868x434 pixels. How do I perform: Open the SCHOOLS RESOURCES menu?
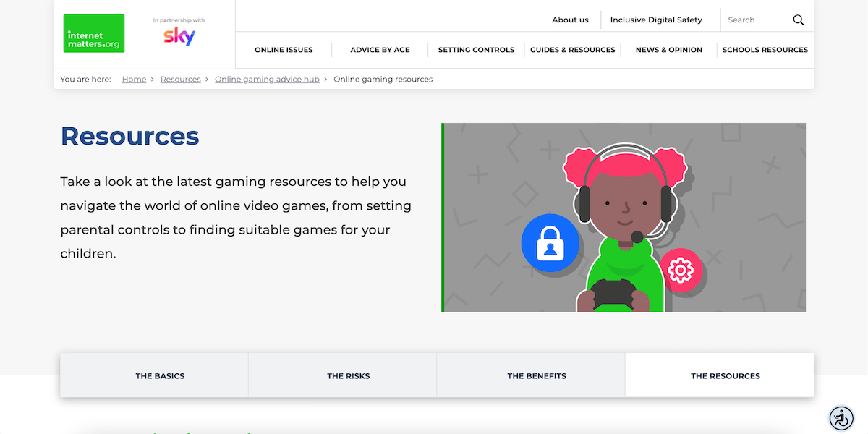(x=765, y=50)
